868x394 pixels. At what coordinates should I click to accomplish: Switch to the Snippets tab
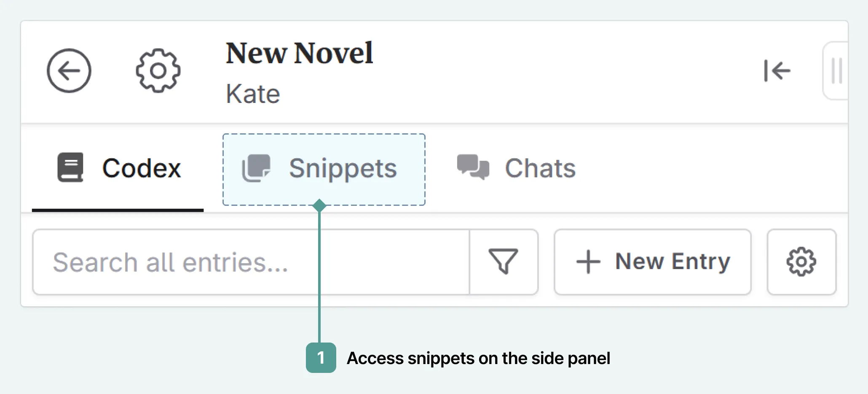click(342, 168)
